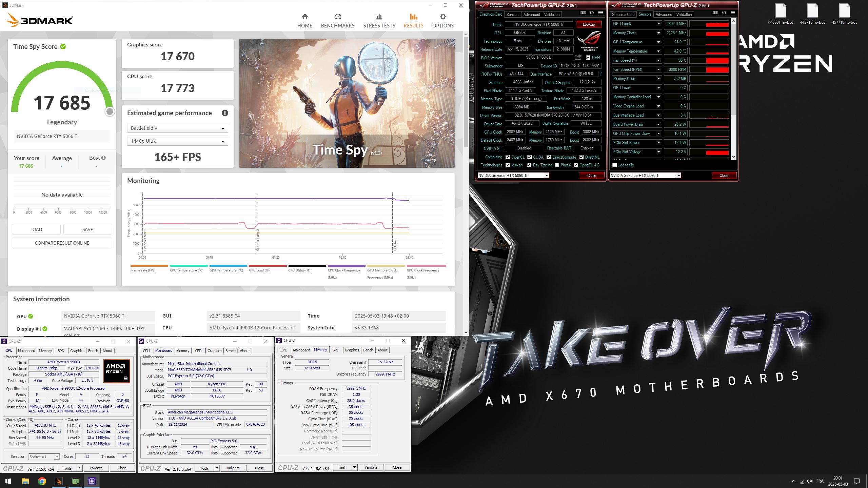Expand the Fan Speed (RPM) sensor dropdown

tap(658, 69)
